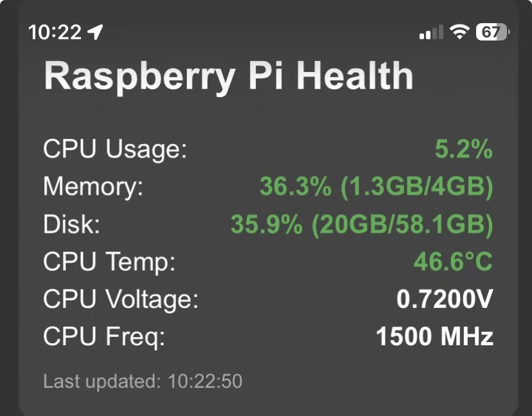Select the 0.7200V voltage value
The height and width of the screenshot is (416, 532).
click(445, 299)
